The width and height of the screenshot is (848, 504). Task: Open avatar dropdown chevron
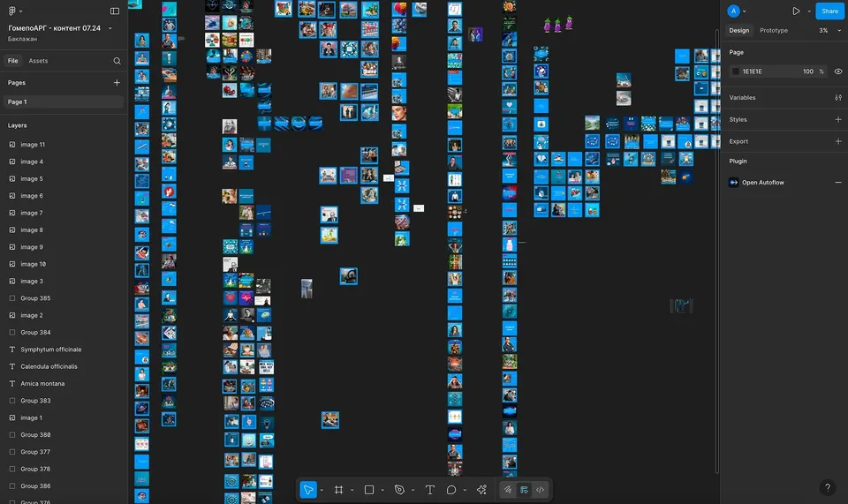744,11
